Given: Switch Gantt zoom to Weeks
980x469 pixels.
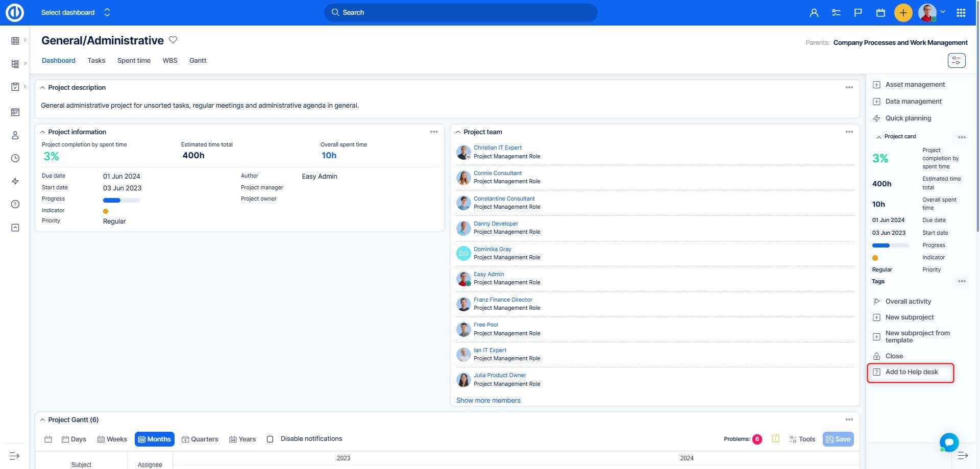Looking at the screenshot, I should tap(112, 439).
